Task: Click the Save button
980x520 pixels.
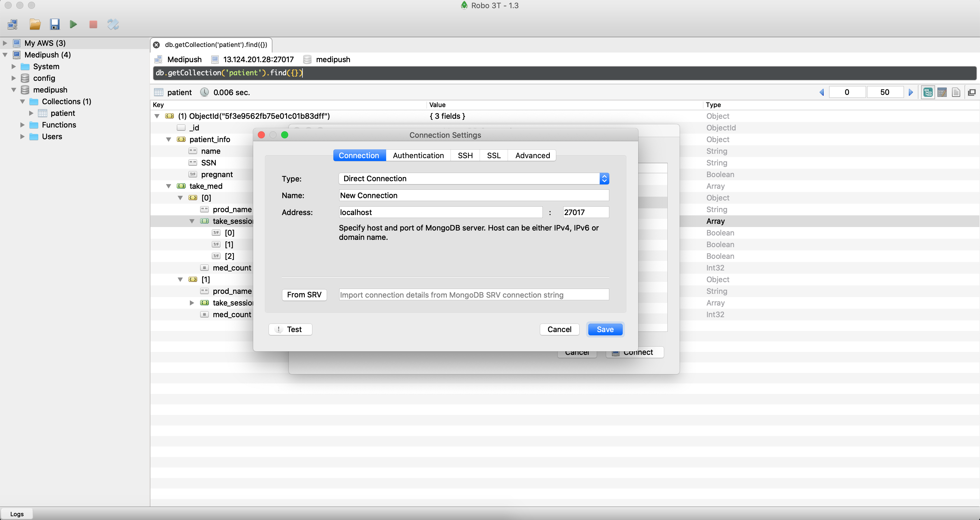Action: [x=605, y=329]
